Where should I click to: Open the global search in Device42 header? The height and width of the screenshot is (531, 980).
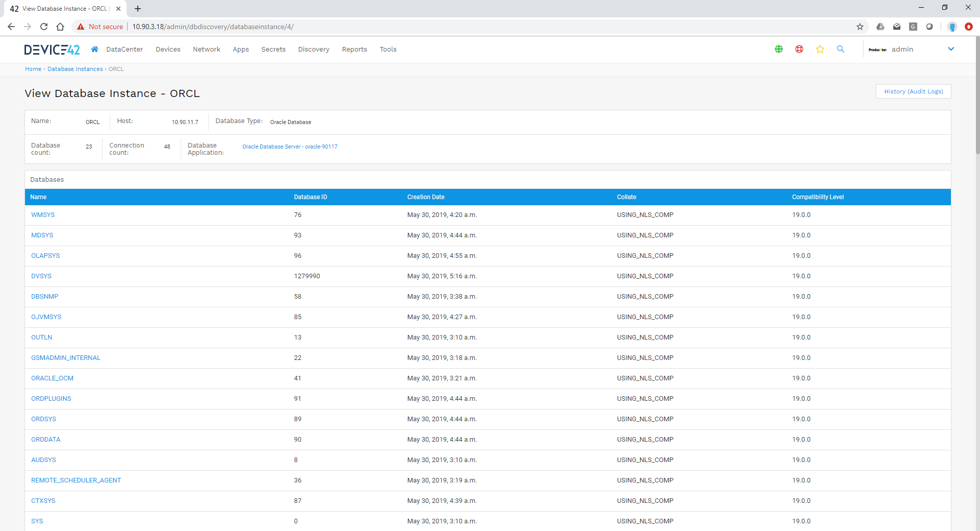pyautogui.click(x=841, y=49)
